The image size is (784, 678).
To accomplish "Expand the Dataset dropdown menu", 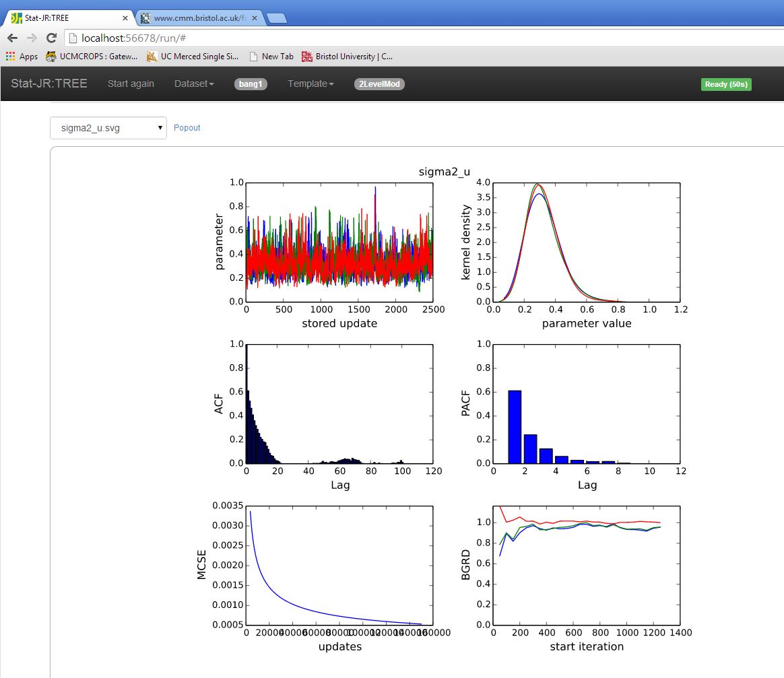I will [x=194, y=84].
